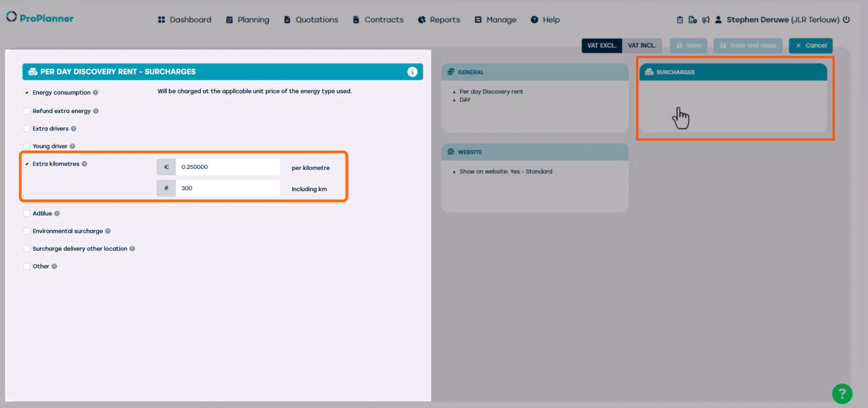Image resolution: width=868 pixels, height=408 pixels.
Task: Click the price per kilometre input field
Action: 228,167
